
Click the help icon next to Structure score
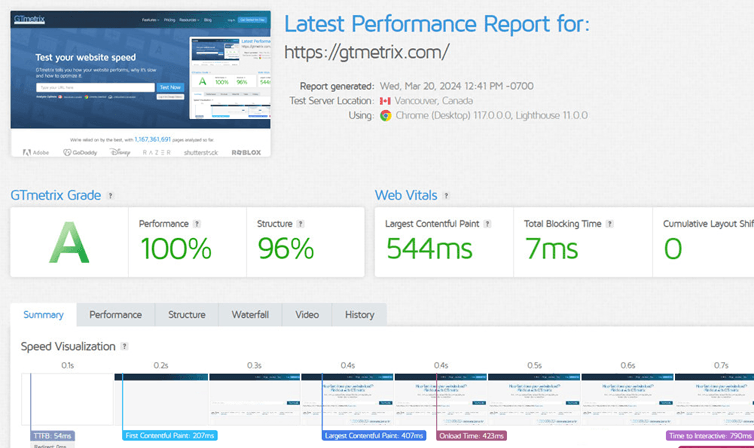[x=302, y=224]
